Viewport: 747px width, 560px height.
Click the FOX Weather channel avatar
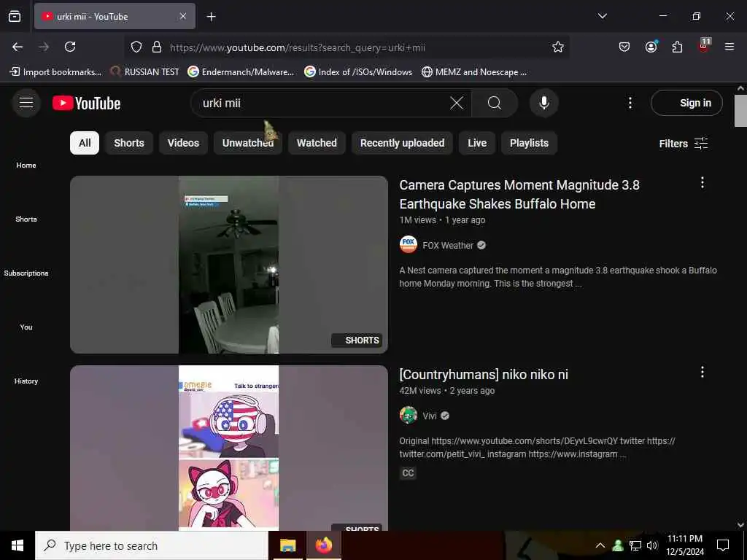click(409, 245)
